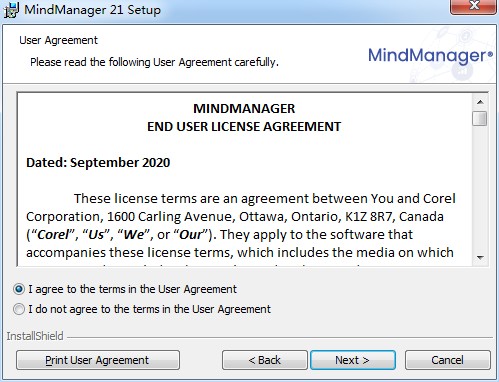Click the "END USER LICENSE AGREEMENT" heading
The width and height of the screenshot is (499, 382).
[x=244, y=127]
